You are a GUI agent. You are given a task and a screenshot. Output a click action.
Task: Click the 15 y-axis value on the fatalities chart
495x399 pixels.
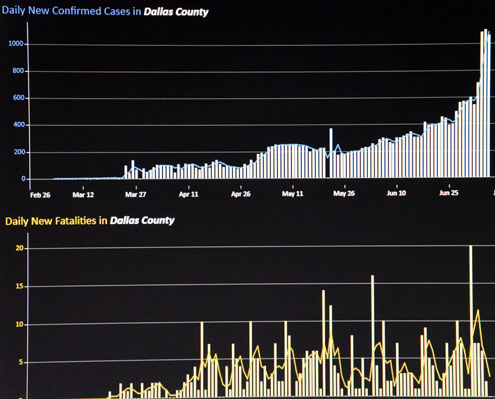click(x=20, y=286)
